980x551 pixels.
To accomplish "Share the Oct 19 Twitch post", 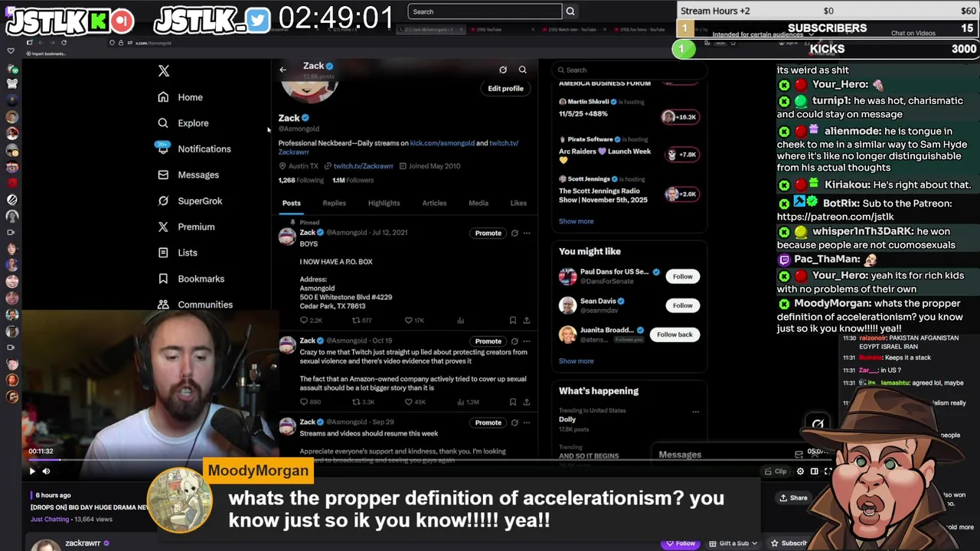I will [x=526, y=403].
